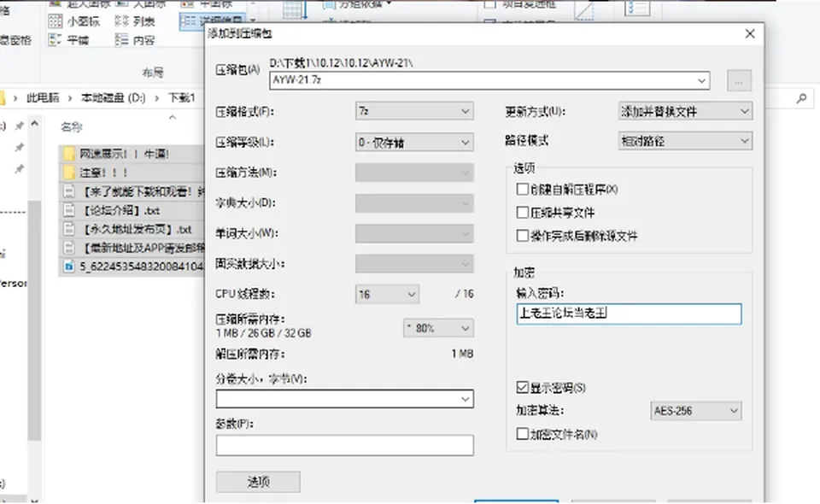Click 下载1 in the Explorer breadcrumb
Screen dimensions: 820x504
pos(181,97)
